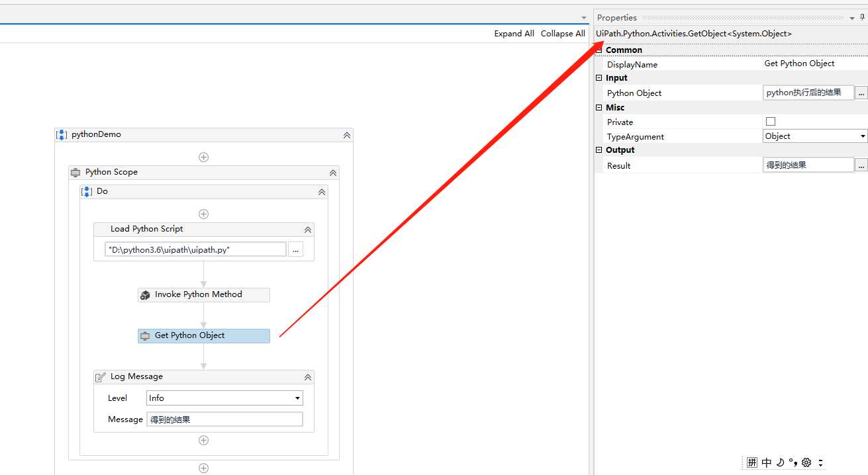Click the IME keyboard grid icon
868x475 pixels.
(x=752, y=462)
